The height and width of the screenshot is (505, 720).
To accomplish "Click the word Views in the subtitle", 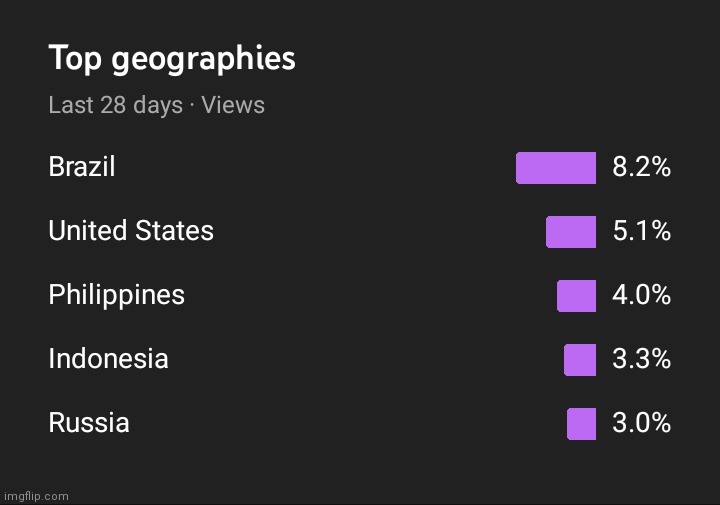I will (x=233, y=105).
